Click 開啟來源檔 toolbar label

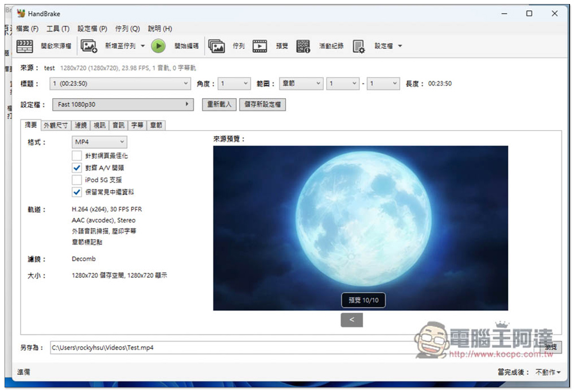click(56, 46)
